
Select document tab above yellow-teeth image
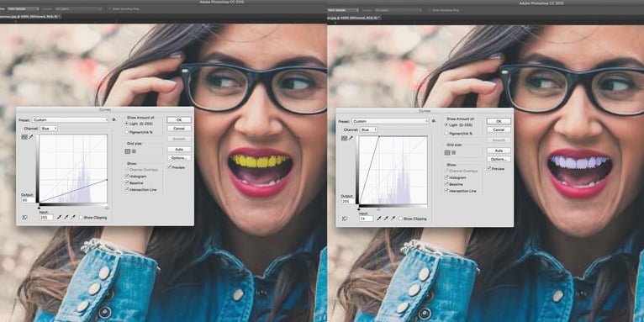click(x=30, y=17)
